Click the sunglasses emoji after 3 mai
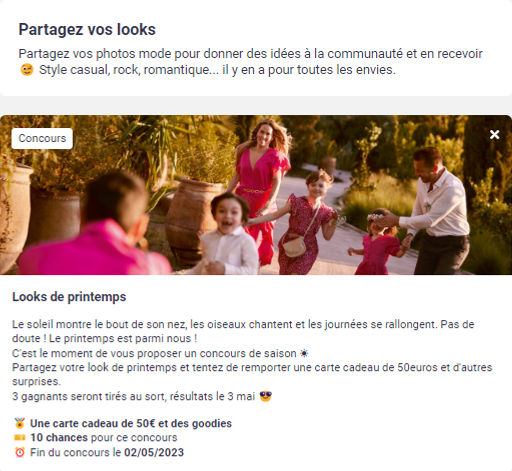 coord(266,396)
